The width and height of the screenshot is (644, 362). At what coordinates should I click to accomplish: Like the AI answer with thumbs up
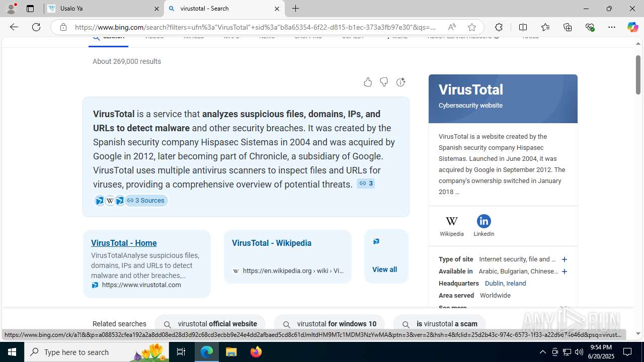[368, 82]
